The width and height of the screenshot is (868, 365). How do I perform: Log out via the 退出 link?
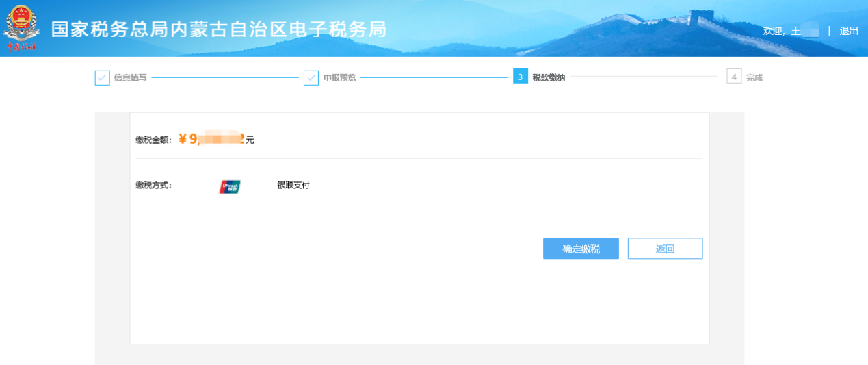[x=849, y=31]
